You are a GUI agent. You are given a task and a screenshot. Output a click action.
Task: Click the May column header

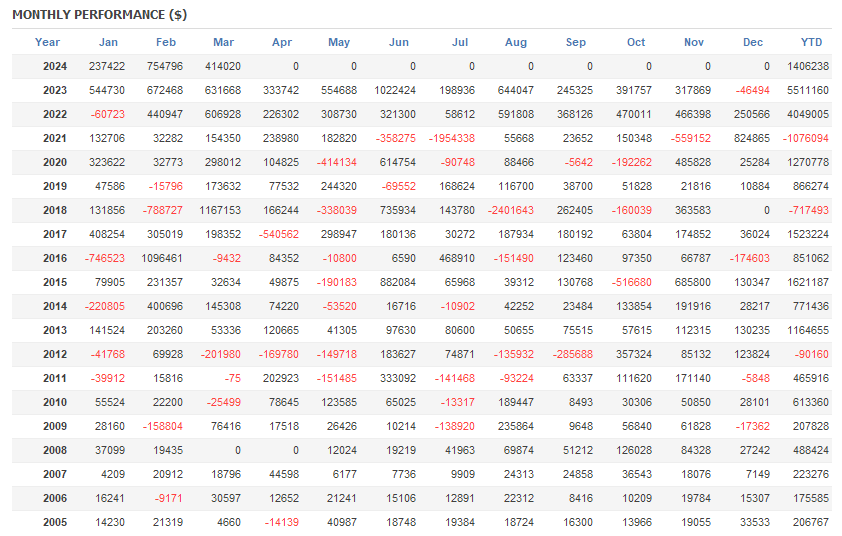tap(339, 42)
